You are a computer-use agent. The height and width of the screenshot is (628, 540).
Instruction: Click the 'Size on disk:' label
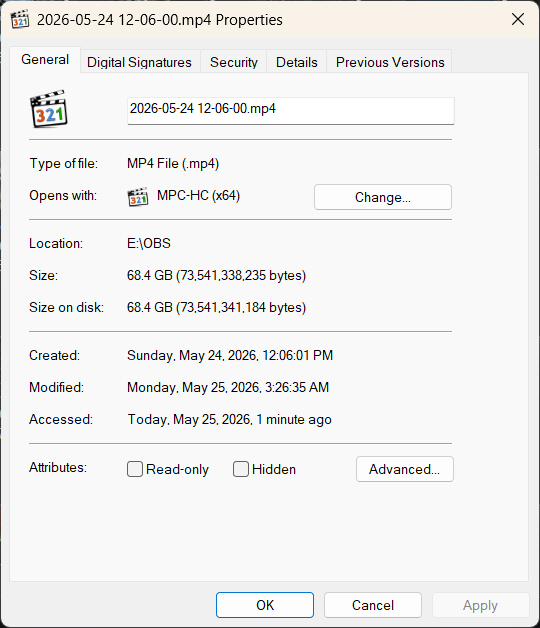click(x=66, y=308)
